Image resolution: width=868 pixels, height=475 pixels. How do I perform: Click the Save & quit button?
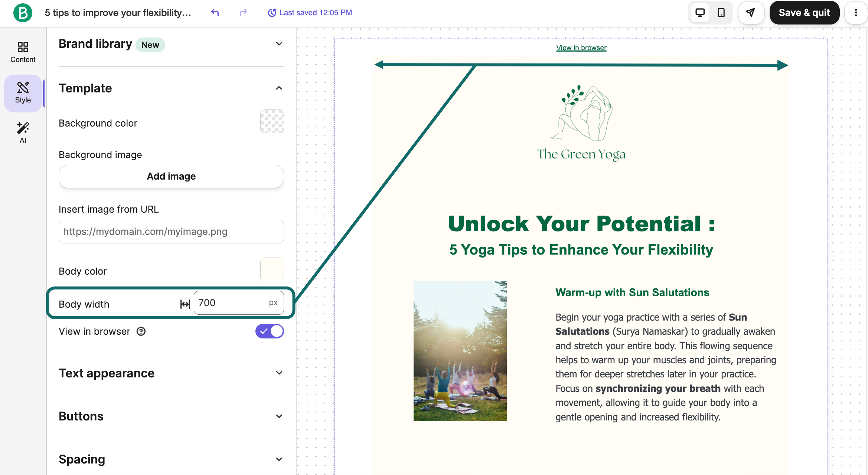tap(804, 13)
